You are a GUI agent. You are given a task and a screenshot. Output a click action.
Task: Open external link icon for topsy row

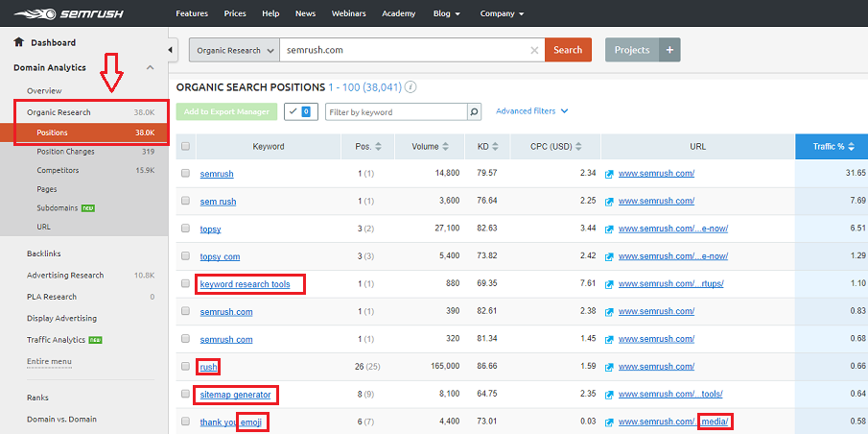click(609, 229)
